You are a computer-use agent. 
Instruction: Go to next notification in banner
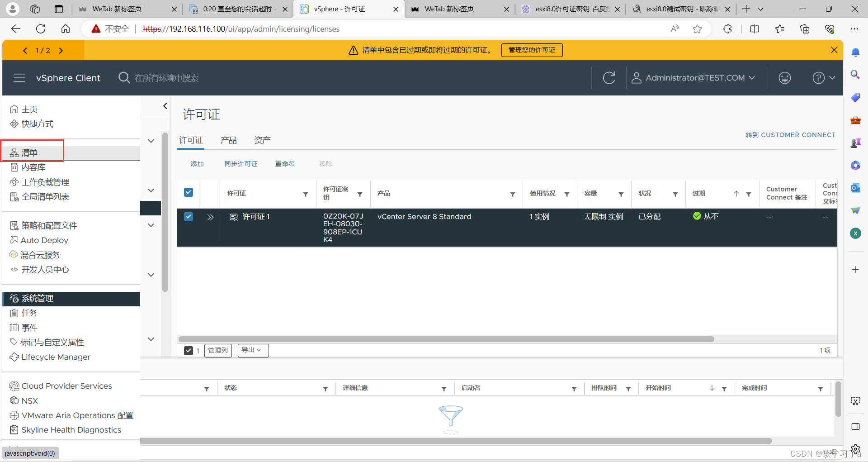click(61, 51)
